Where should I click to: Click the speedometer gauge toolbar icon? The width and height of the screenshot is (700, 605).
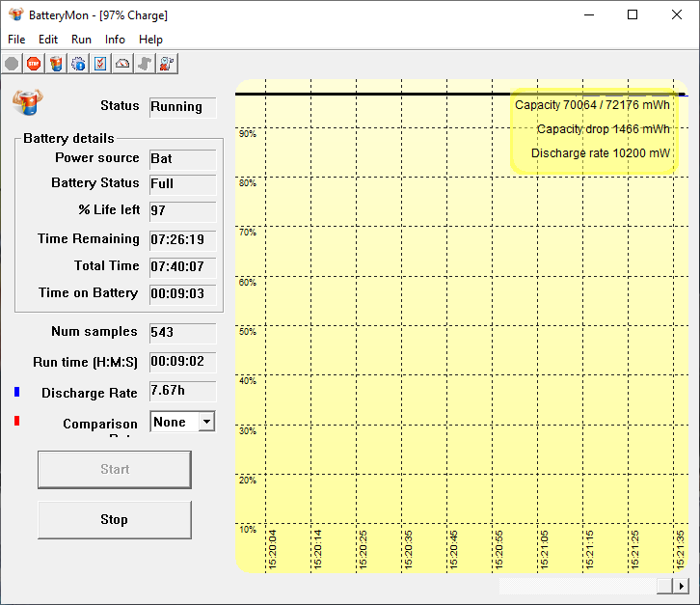[x=122, y=64]
